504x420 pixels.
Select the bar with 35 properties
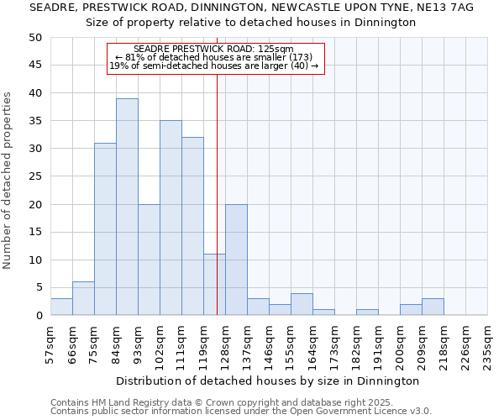[x=171, y=218]
